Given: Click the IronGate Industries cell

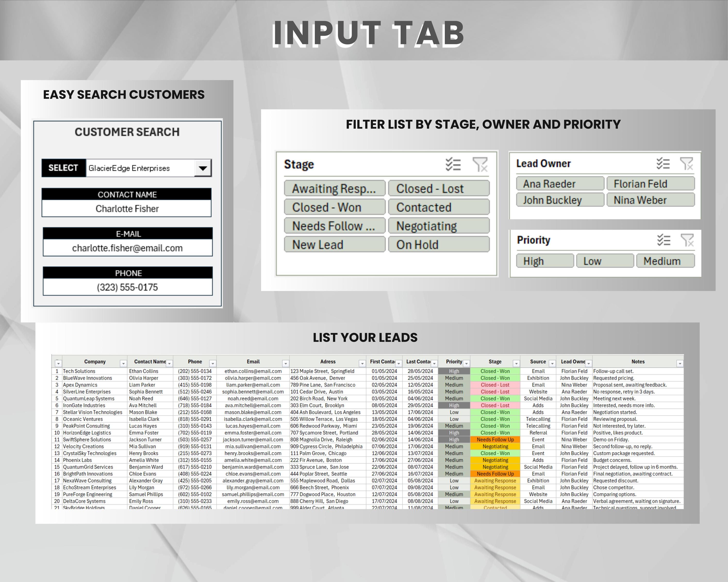Looking at the screenshot, I should click(95, 405).
